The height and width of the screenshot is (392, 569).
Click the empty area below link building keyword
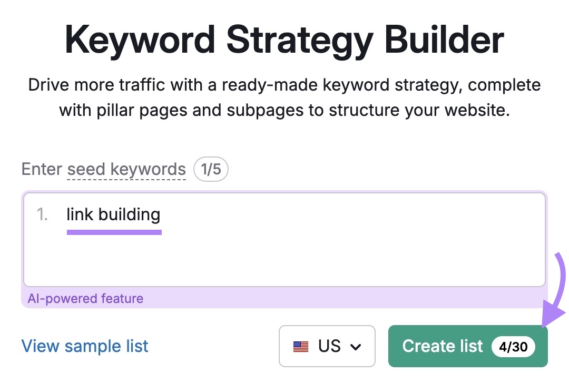pyautogui.click(x=284, y=263)
